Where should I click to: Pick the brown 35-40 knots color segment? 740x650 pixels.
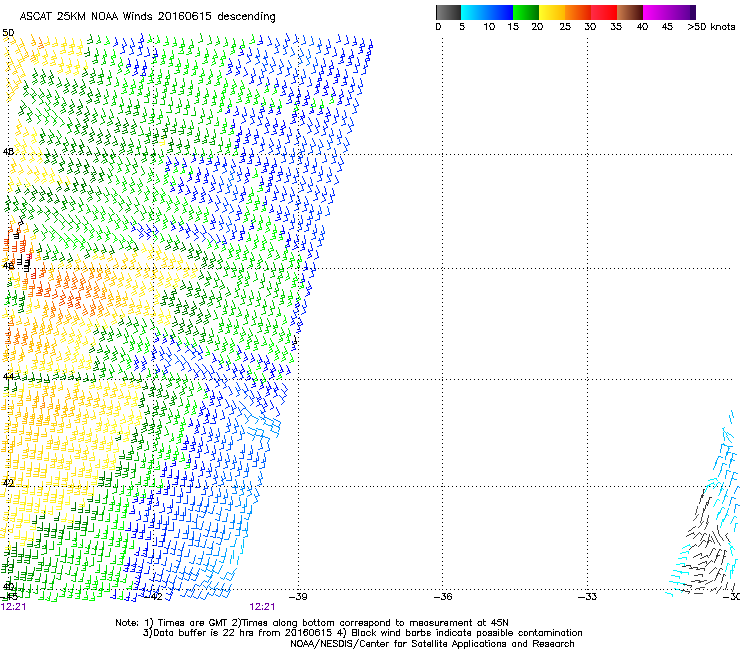[630, 12]
